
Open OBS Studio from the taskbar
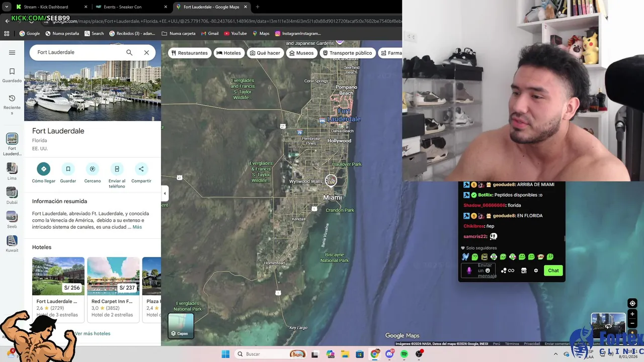pos(419,354)
